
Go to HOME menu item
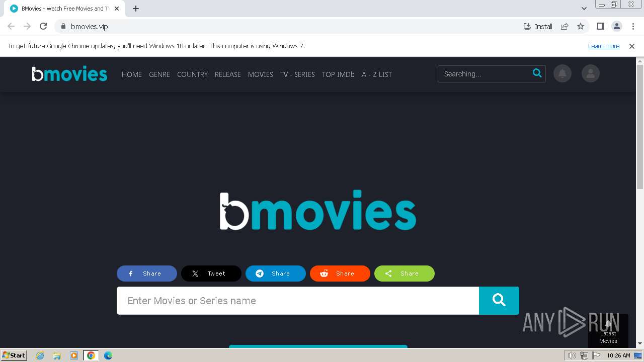point(132,74)
